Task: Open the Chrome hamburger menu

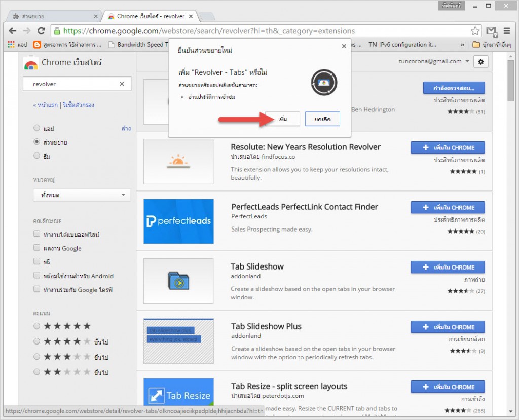Action: 507,31
